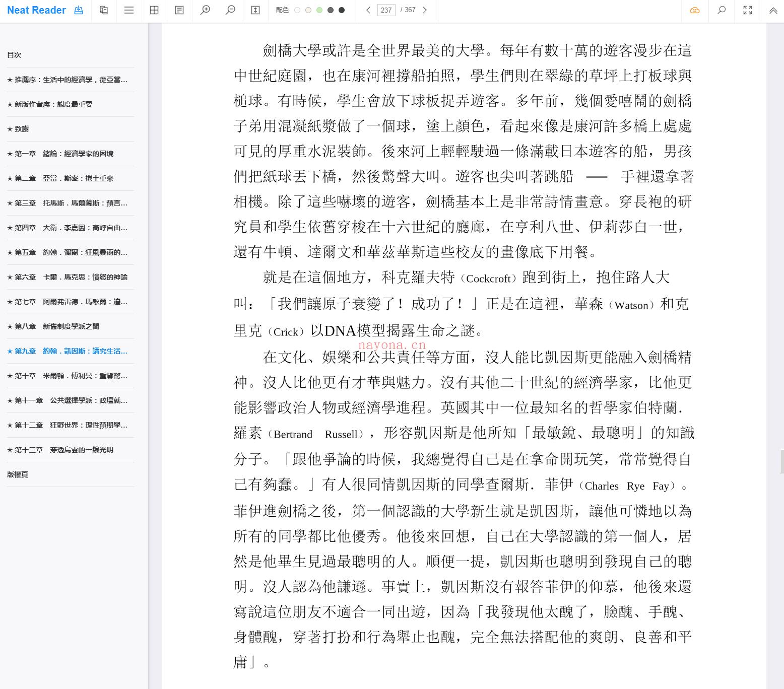Toggle the table of contents list icon
The height and width of the screenshot is (689, 784).
[129, 10]
